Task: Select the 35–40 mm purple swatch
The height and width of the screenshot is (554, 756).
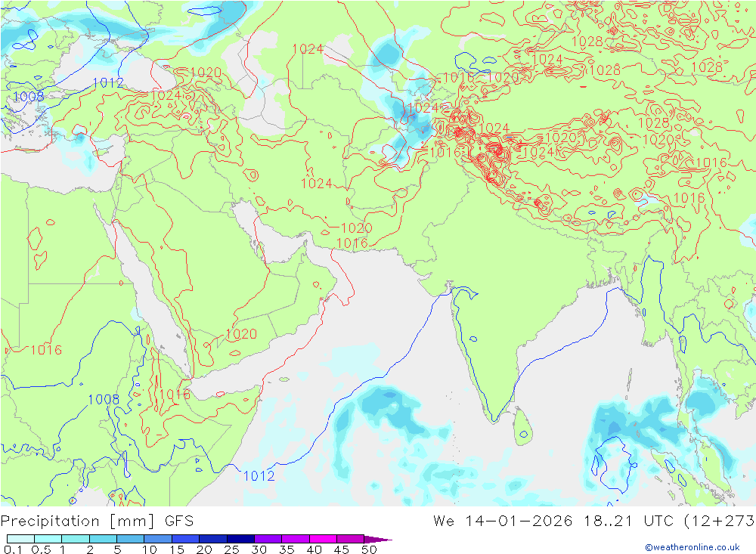Action: [295, 539]
